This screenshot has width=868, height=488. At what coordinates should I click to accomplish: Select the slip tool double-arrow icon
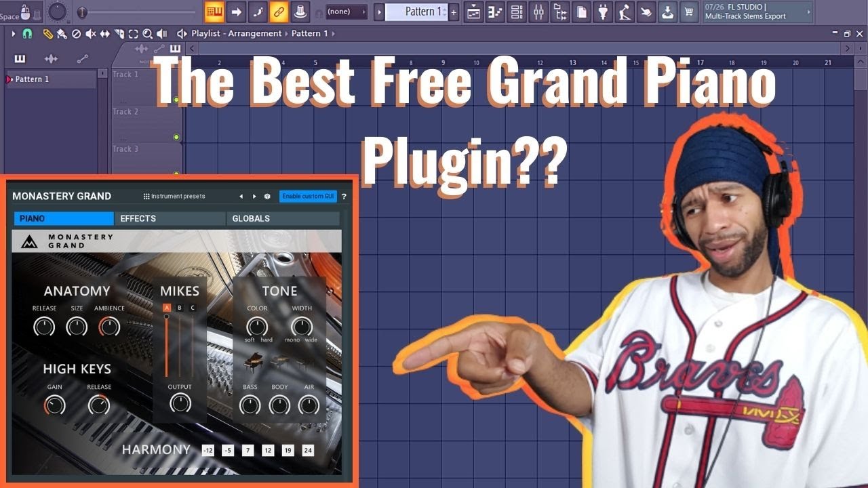(x=105, y=33)
